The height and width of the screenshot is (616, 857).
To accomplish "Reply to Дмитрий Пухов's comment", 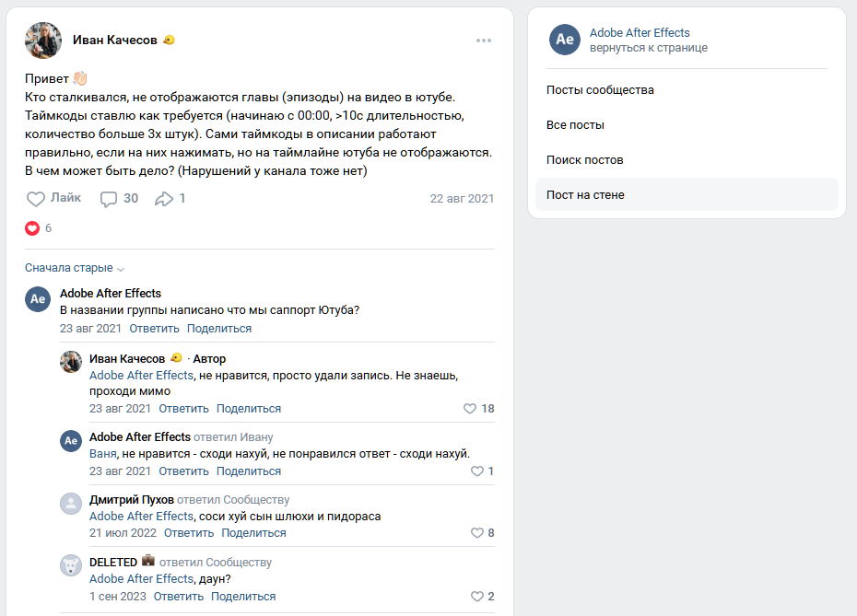I will [189, 532].
